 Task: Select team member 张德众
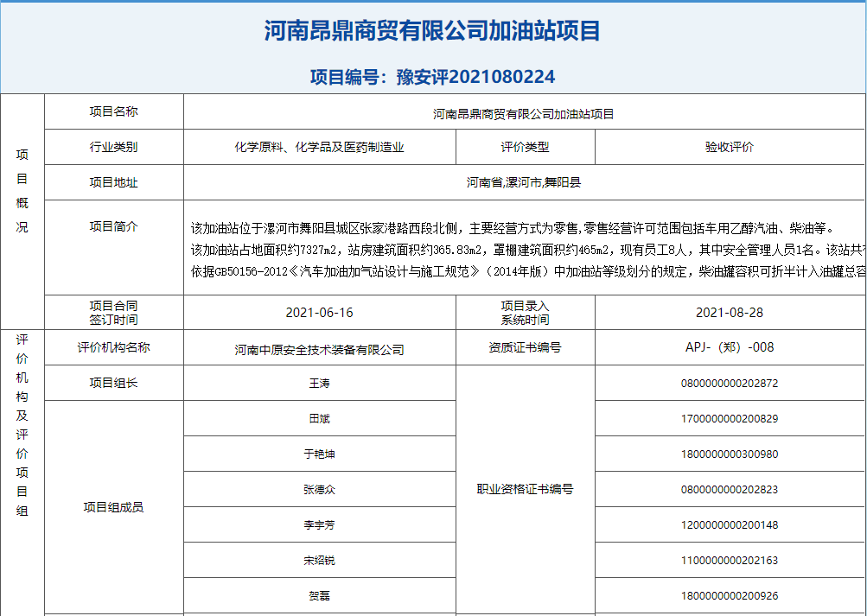(319, 490)
